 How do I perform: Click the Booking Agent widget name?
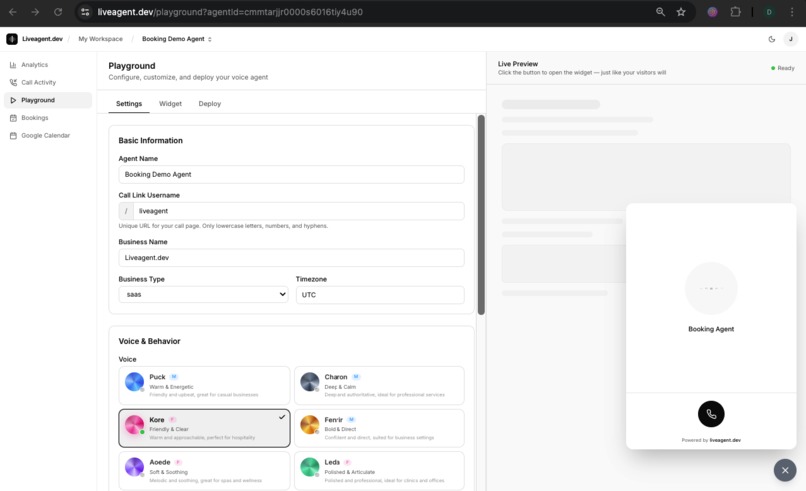click(711, 329)
